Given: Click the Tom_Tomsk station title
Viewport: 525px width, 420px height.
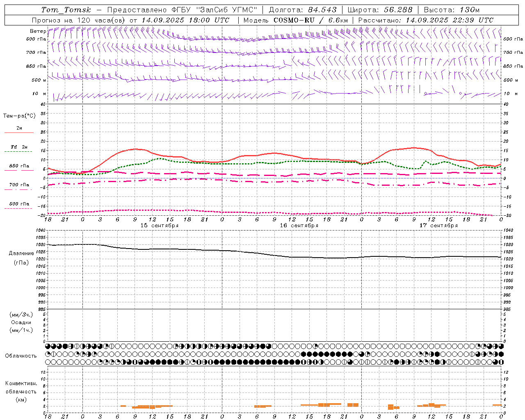Looking at the screenshot, I should (66, 10).
